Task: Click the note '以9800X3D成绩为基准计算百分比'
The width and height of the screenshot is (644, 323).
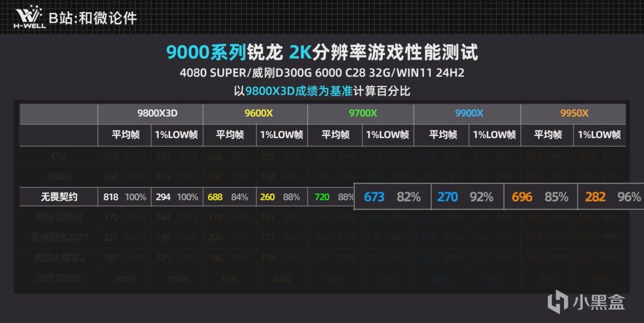Action: click(322, 91)
